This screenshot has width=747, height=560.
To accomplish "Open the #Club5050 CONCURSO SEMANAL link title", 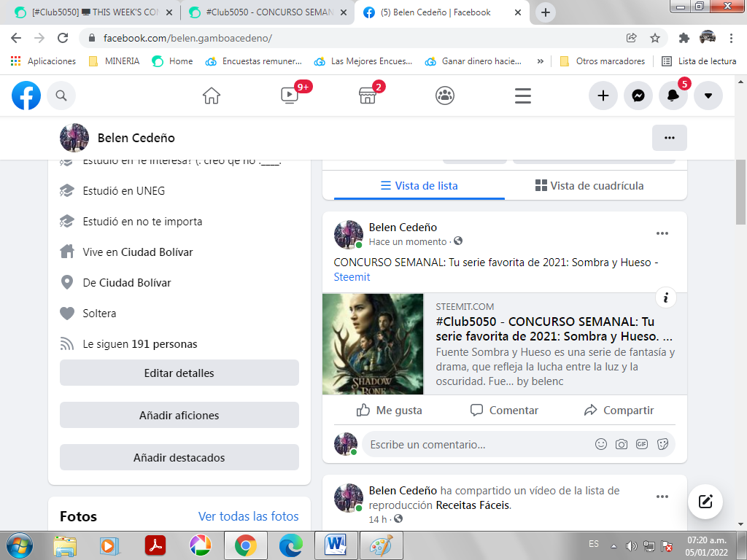I will tap(554, 329).
